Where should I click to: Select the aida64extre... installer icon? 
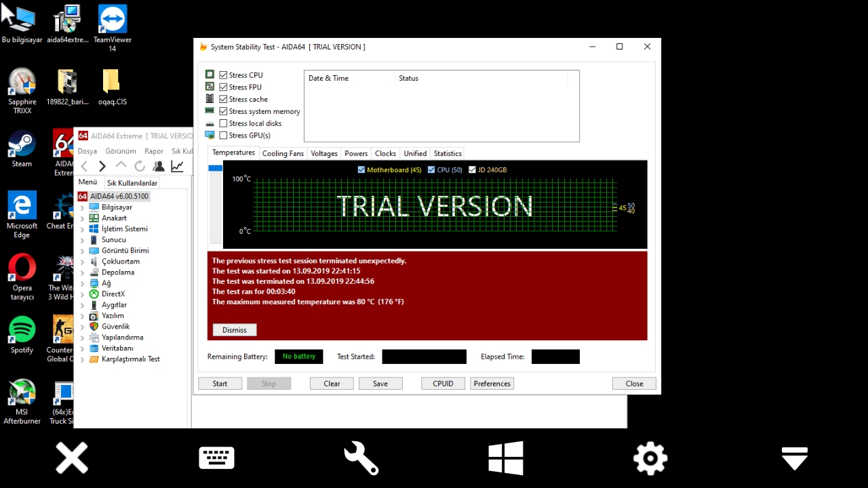coord(67,26)
